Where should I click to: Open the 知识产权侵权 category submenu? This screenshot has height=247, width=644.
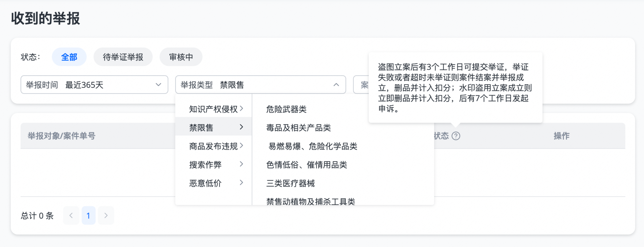coord(214,109)
